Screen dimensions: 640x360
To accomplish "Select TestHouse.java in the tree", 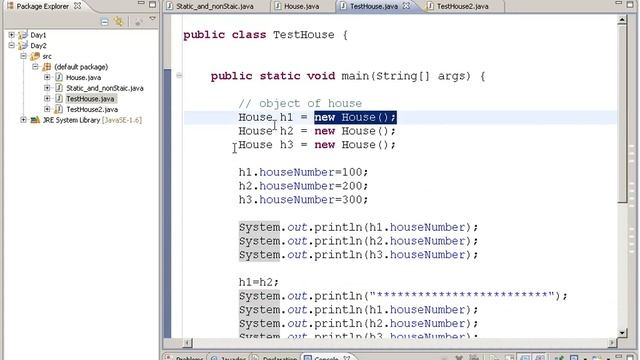I will pos(91,99).
